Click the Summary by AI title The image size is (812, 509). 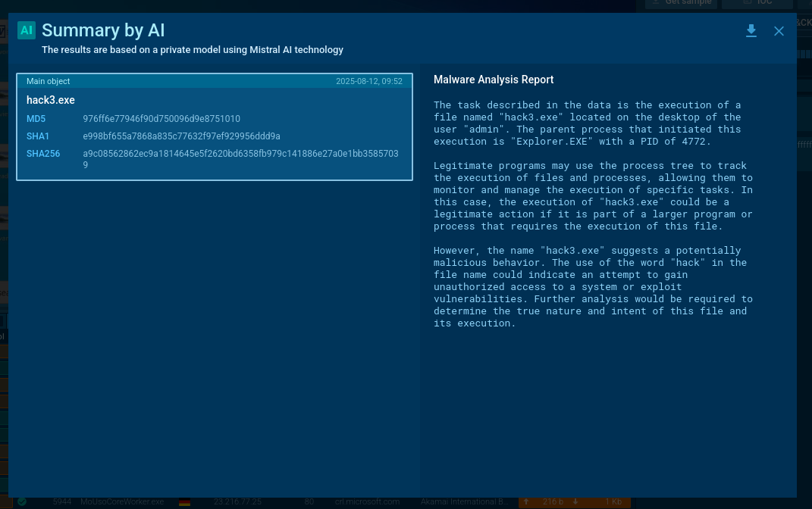point(104,30)
